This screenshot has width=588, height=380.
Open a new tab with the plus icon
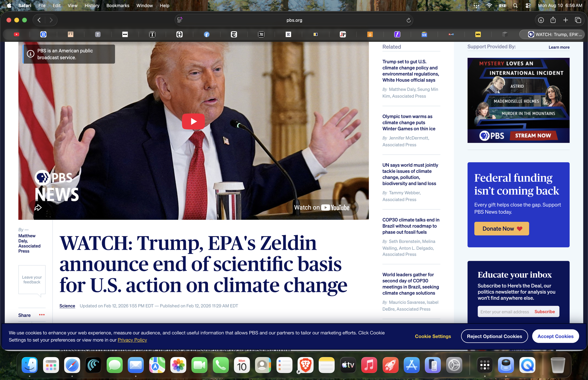(x=566, y=20)
